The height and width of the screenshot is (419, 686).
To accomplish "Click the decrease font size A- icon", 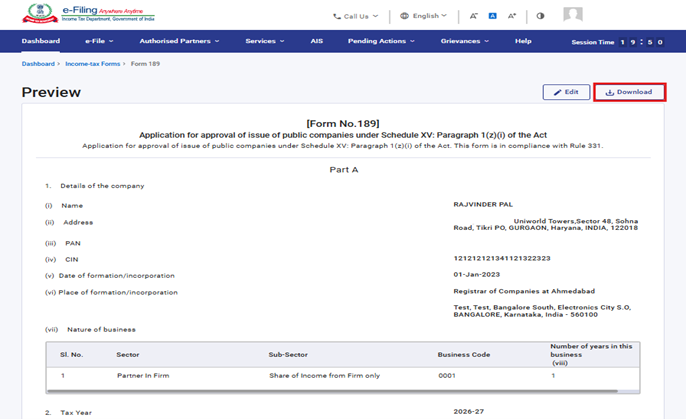I will point(474,16).
